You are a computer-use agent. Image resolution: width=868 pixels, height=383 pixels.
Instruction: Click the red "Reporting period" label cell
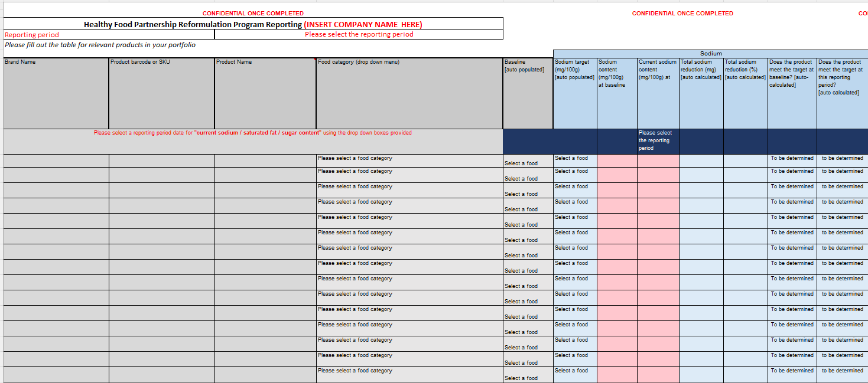tap(109, 35)
